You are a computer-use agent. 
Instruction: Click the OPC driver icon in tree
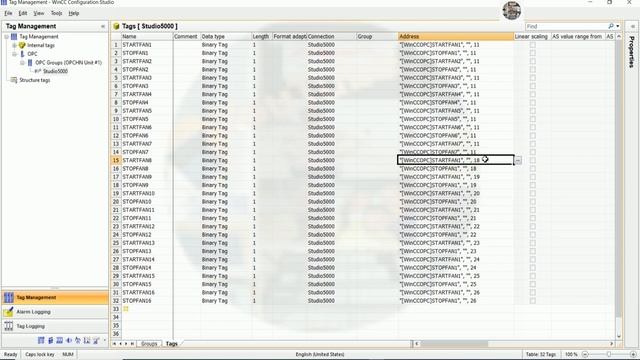[22, 54]
